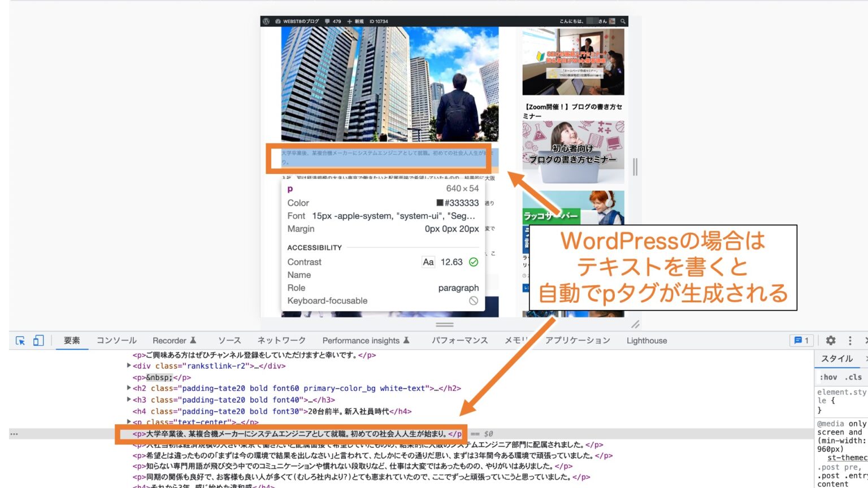Open the search magnifier in the admin bar
The image size is (868, 488).
[622, 21]
